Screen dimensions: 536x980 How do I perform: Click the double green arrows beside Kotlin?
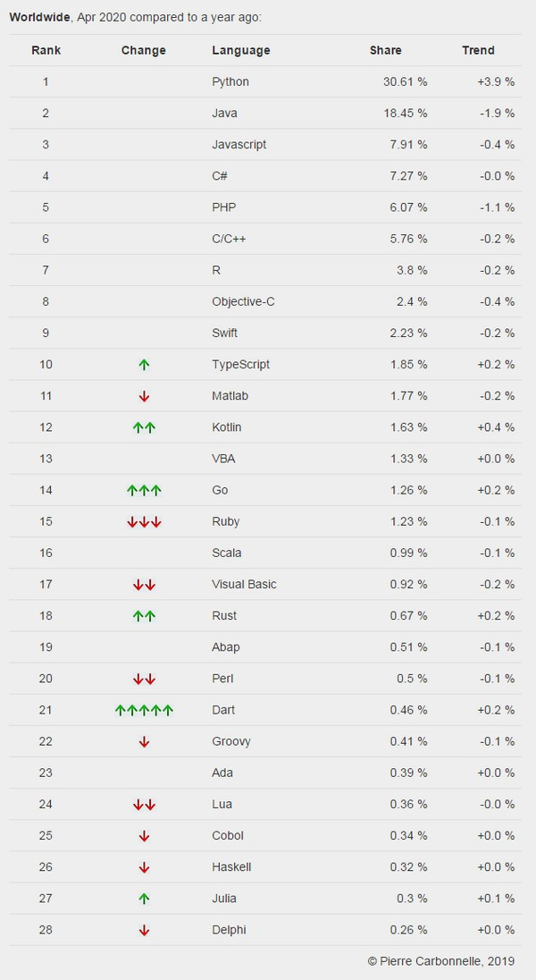click(x=144, y=427)
